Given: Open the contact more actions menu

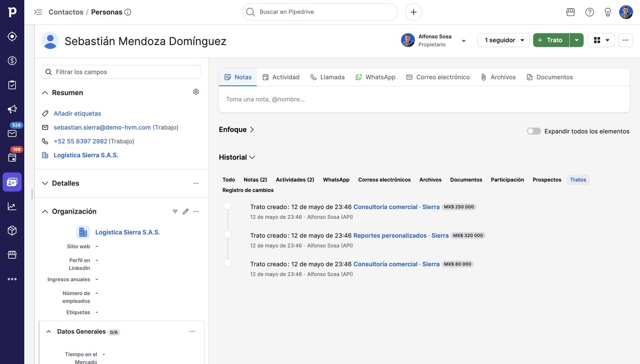Looking at the screenshot, I should click(x=626, y=40).
